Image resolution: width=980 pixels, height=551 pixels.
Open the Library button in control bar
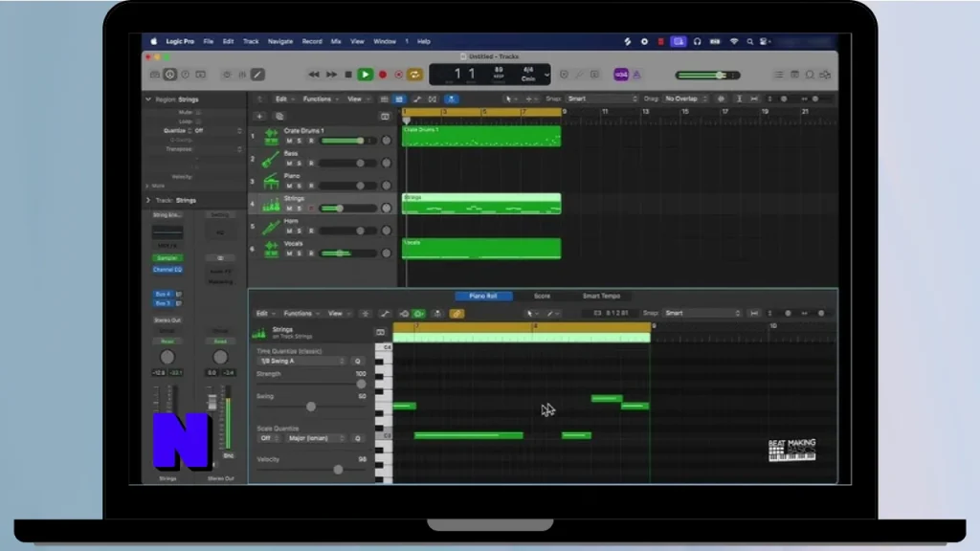[155, 75]
